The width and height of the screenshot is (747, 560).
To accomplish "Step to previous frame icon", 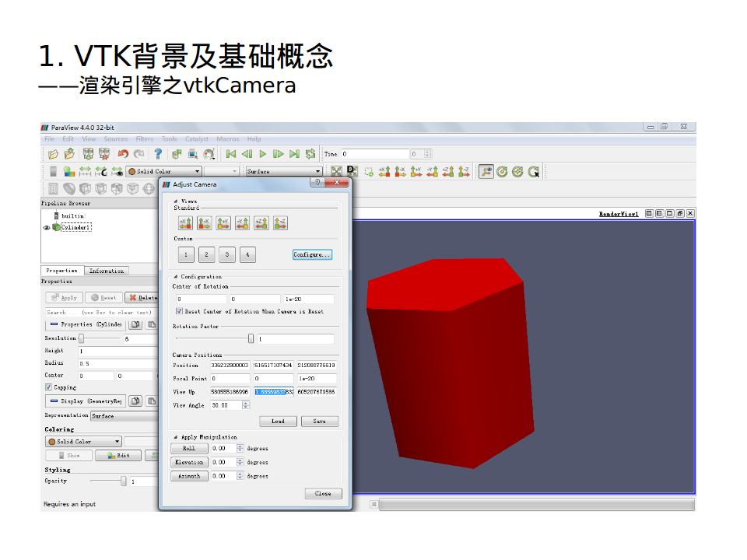I will pyautogui.click(x=247, y=154).
